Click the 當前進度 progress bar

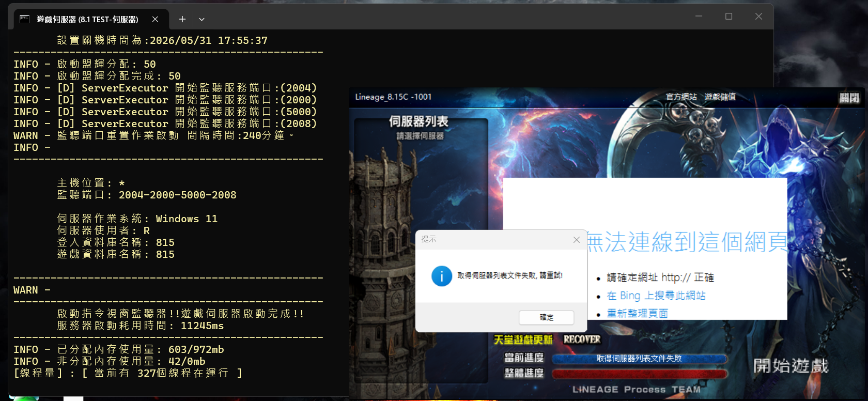pos(639,359)
